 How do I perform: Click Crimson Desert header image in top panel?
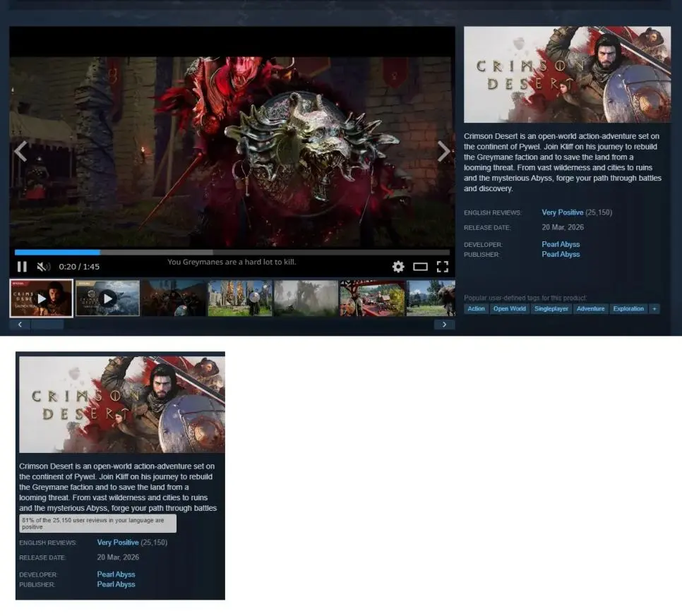(567, 75)
